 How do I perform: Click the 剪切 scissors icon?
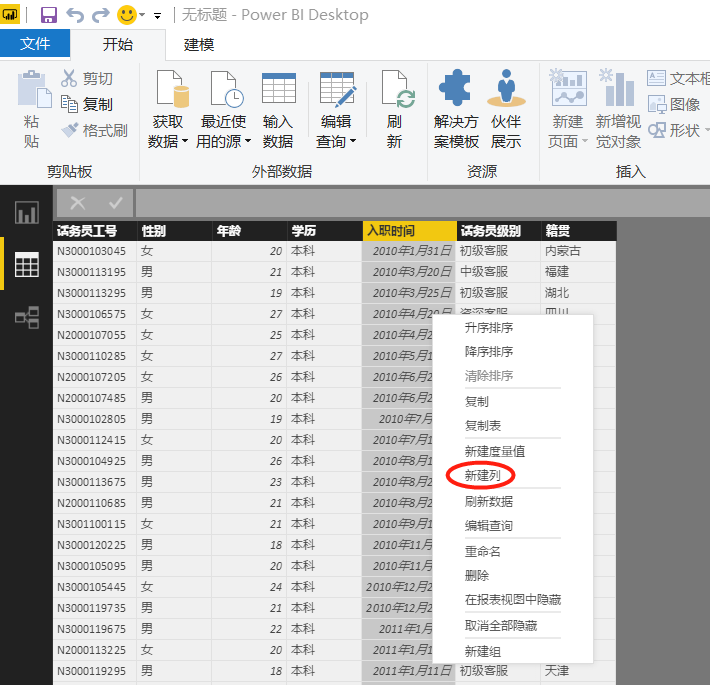[69, 78]
